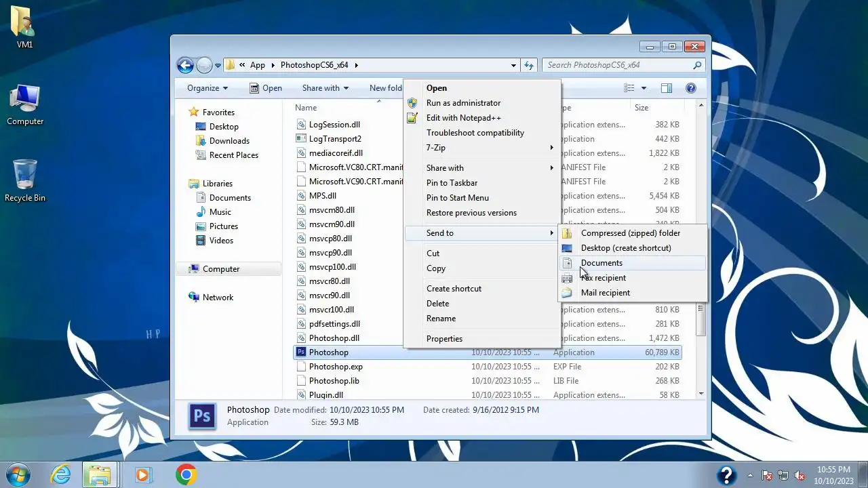Choose Create shortcut menu entry
Image resolution: width=868 pixels, height=488 pixels.
point(454,289)
